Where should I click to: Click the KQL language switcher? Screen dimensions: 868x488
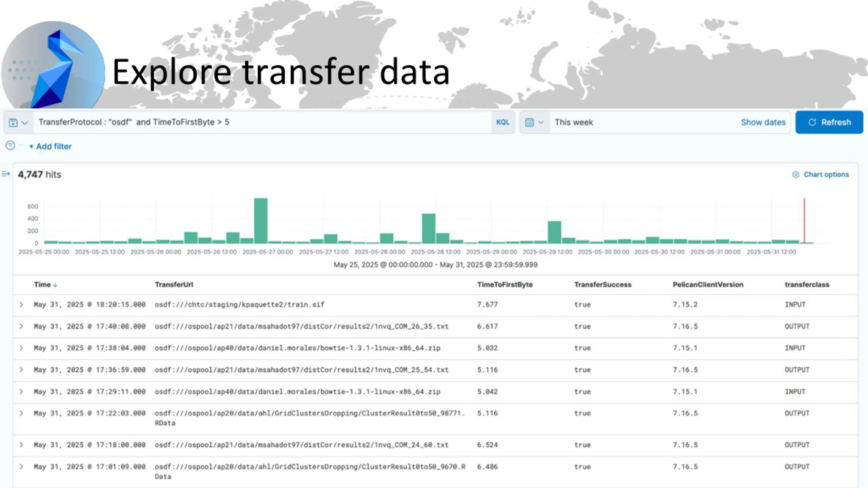[x=502, y=122]
